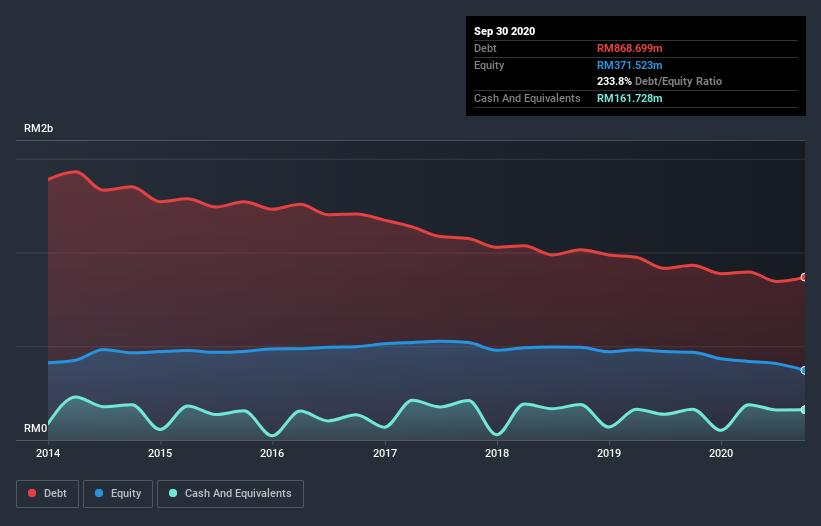Click the 2019 x-axis label

coord(608,453)
